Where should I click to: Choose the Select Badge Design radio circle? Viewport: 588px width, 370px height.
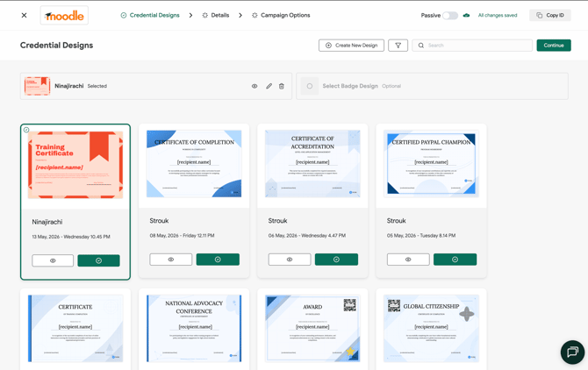coord(310,86)
